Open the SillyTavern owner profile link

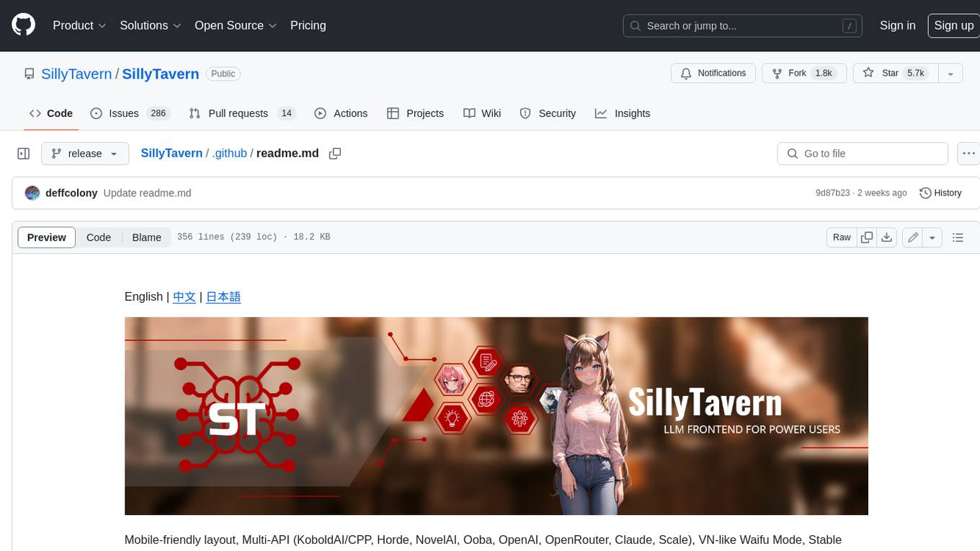pos(76,74)
